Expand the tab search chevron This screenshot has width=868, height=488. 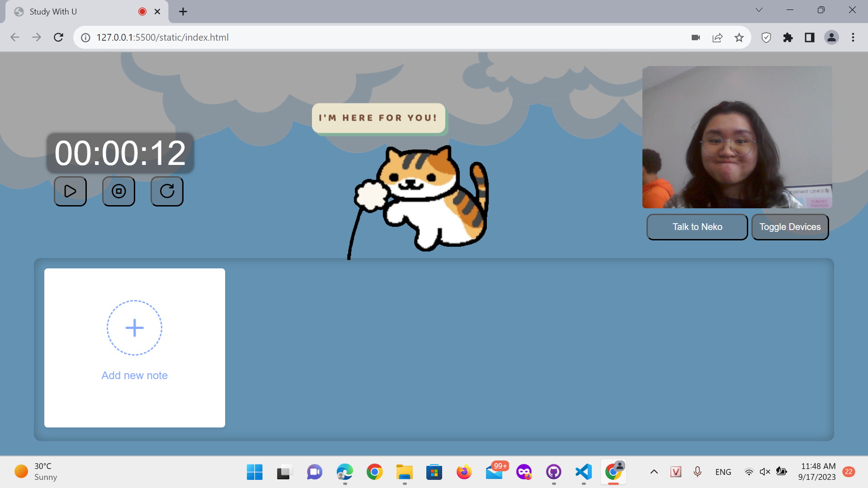(x=759, y=10)
